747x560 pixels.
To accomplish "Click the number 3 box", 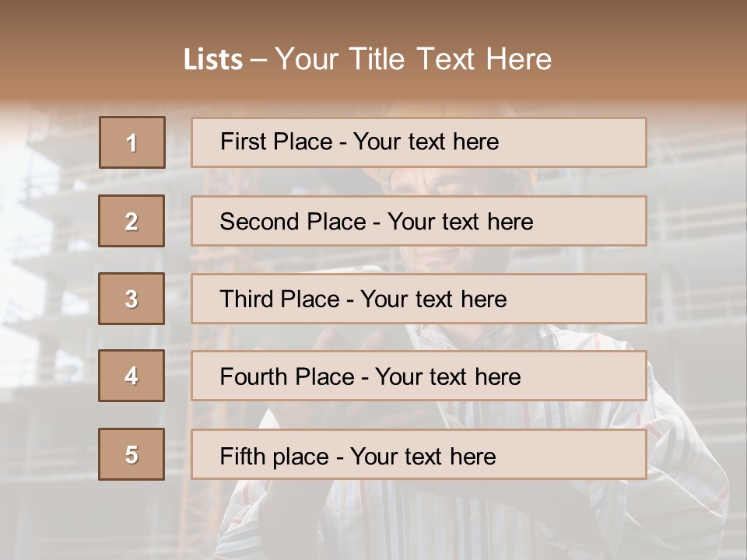I will tap(132, 299).
